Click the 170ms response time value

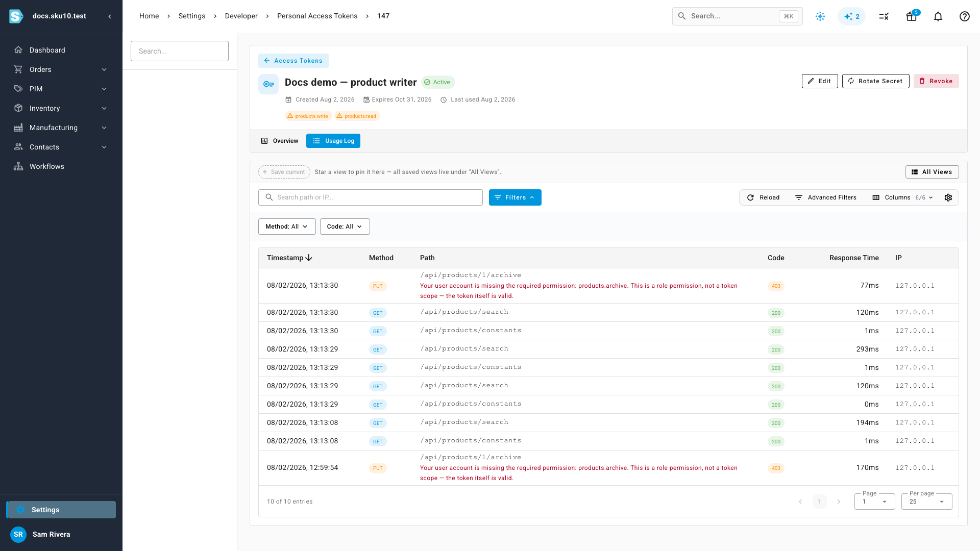pos(867,467)
